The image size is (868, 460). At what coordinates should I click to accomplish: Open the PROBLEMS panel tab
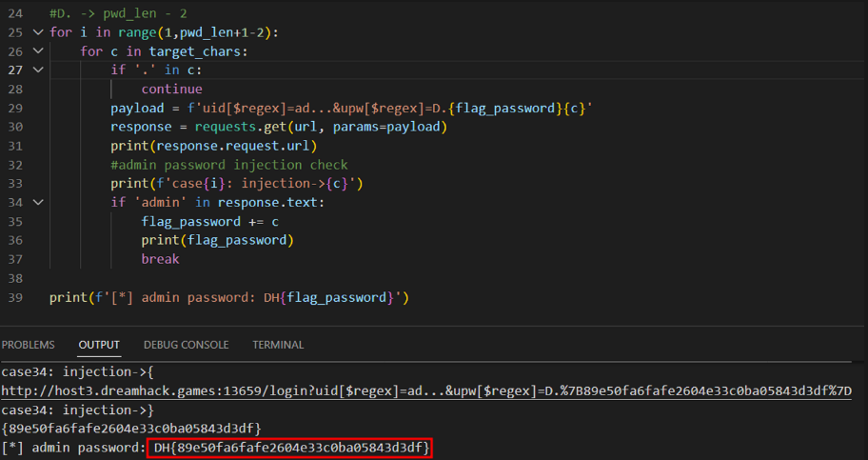29,345
